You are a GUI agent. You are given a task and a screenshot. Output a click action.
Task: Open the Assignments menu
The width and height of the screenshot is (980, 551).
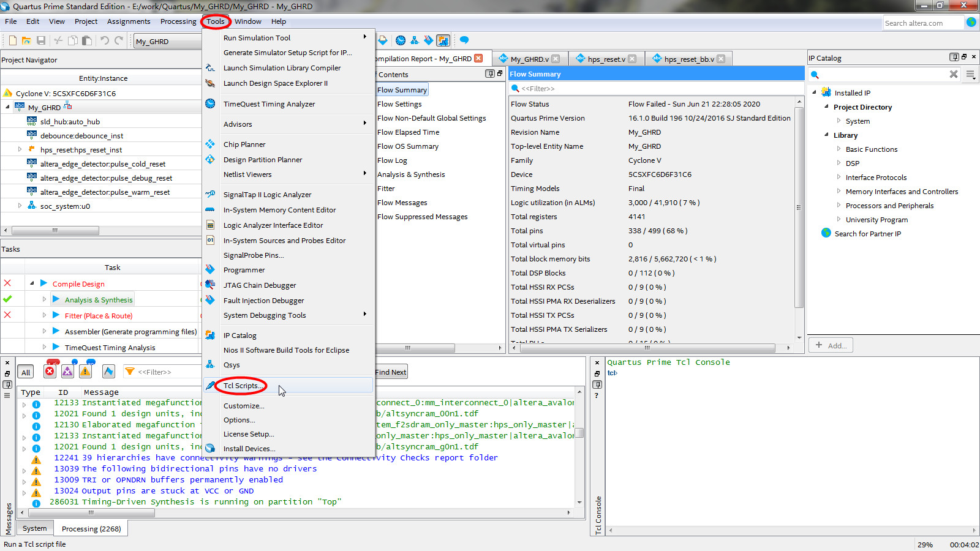(129, 21)
